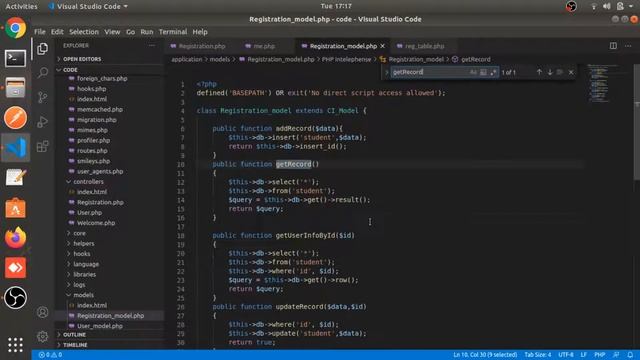Change the PHP language mode

point(599,355)
